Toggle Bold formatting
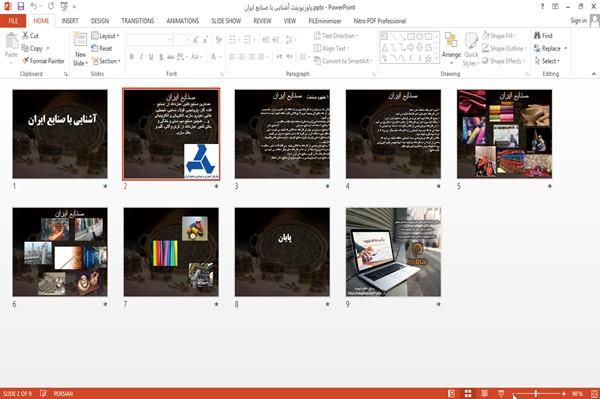The image size is (600, 399). (x=132, y=57)
